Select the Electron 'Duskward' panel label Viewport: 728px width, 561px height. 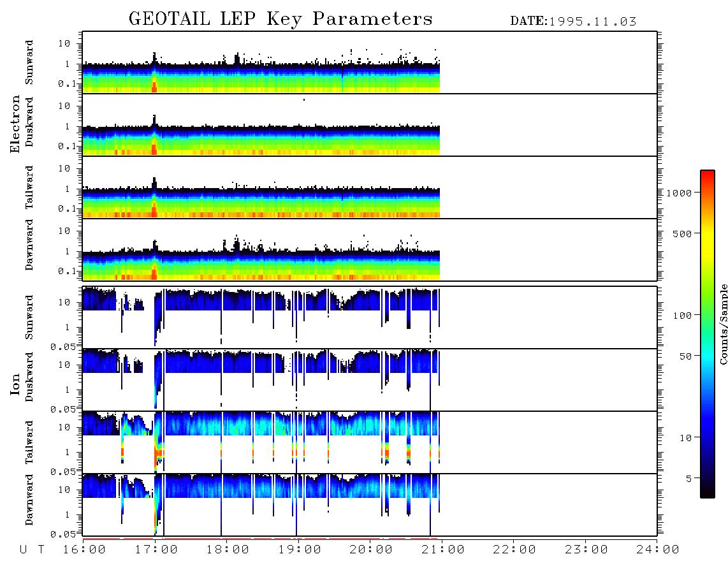[x=29, y=122]
